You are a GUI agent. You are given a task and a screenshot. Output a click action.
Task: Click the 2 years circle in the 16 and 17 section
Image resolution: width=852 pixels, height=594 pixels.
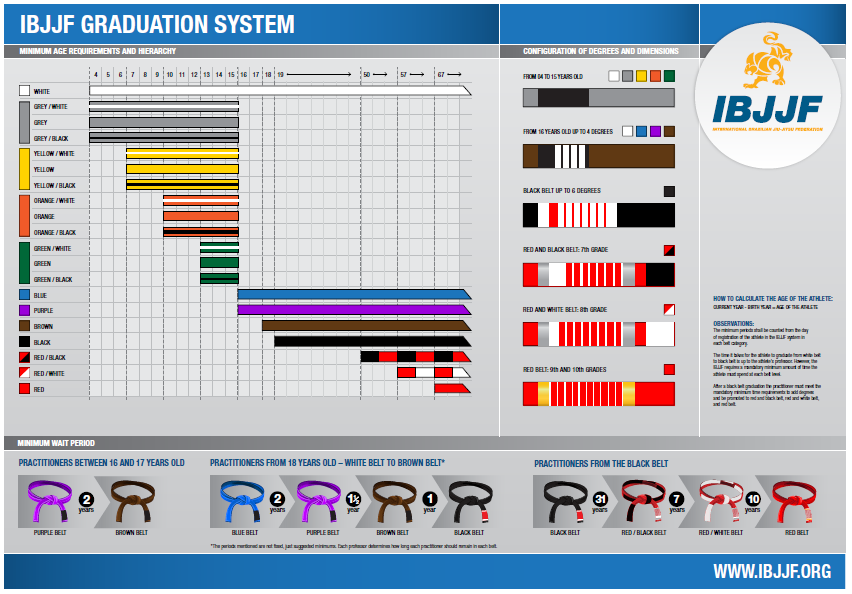[x=86, y=499]
